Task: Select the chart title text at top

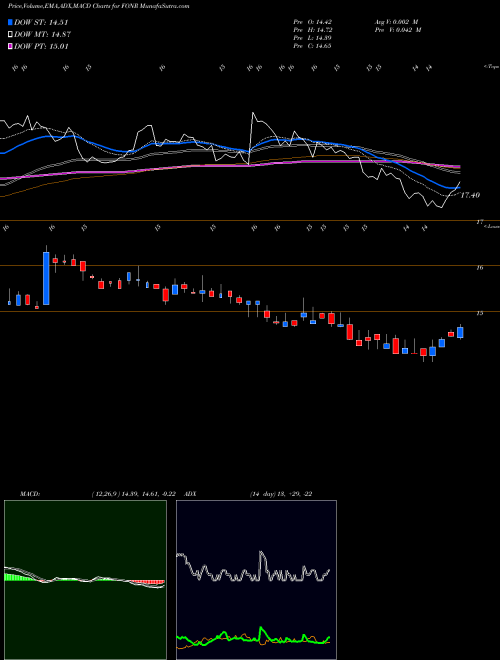Action: (x=98, y=6)
